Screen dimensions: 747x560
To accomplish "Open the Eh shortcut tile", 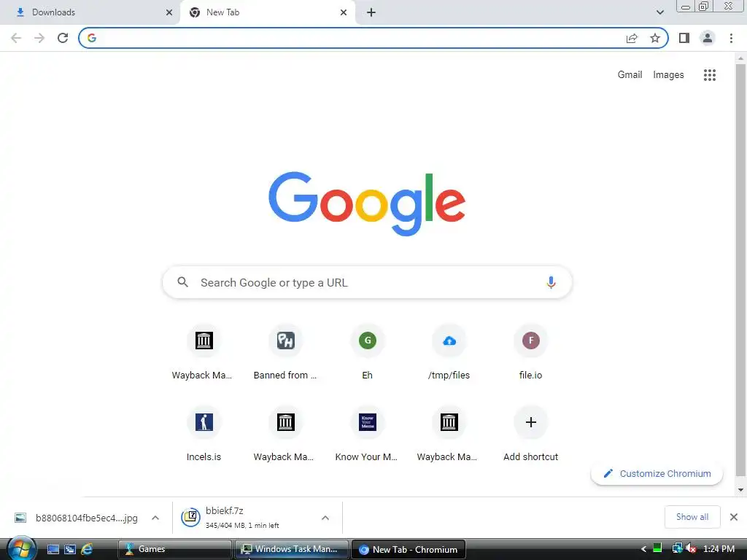I will (368, 354).
